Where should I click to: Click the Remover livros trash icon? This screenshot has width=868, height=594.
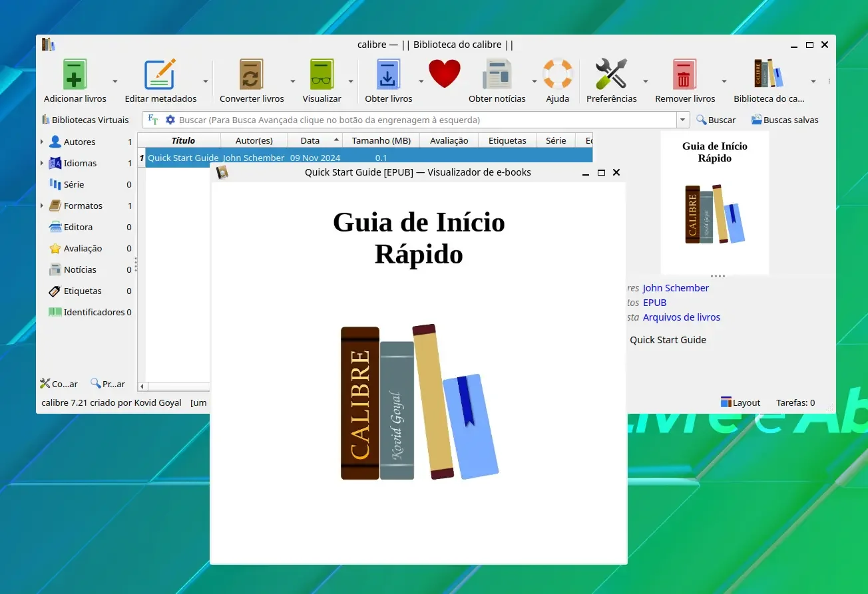click(x=684, y=74)
